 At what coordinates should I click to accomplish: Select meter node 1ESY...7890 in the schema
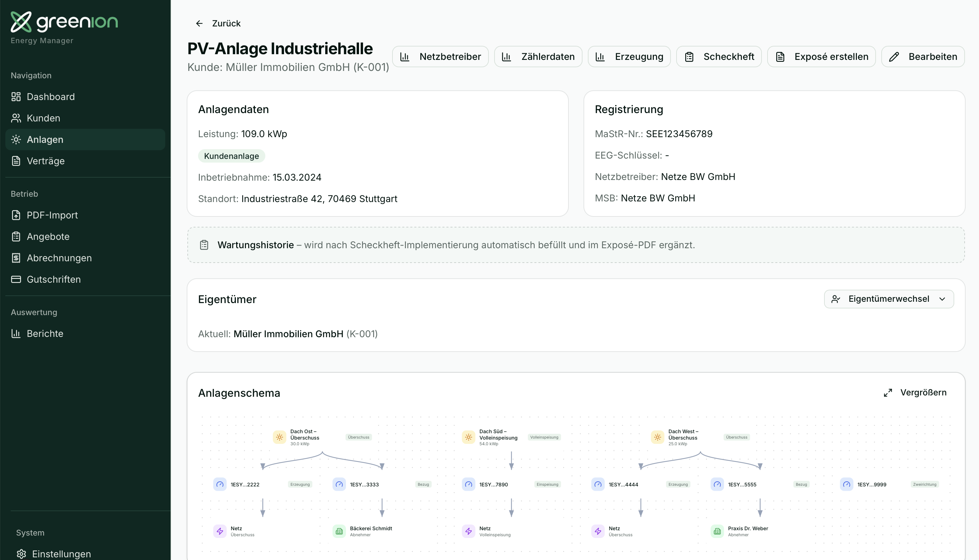(x=486, y=484)
